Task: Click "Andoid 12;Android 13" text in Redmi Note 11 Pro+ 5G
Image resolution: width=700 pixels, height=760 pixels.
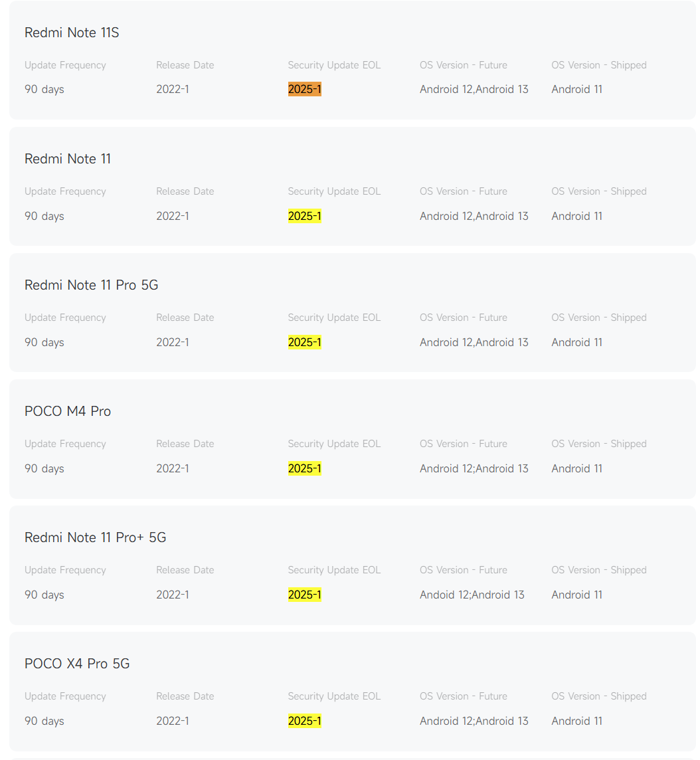Action: [x=472, y=595]
